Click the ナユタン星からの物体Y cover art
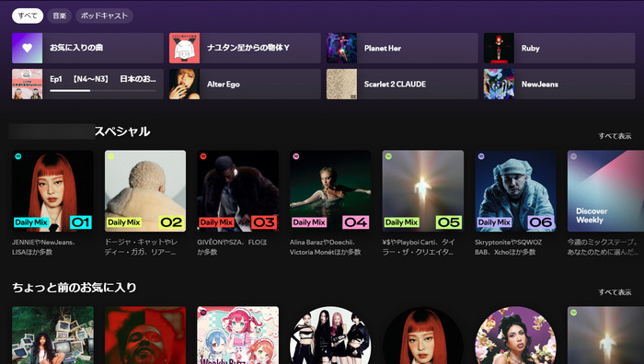 pyautogui.click(x=184, y=48)
